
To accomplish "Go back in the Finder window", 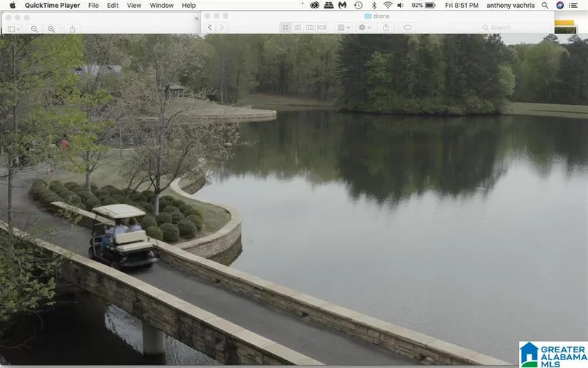I will [210, 27].
